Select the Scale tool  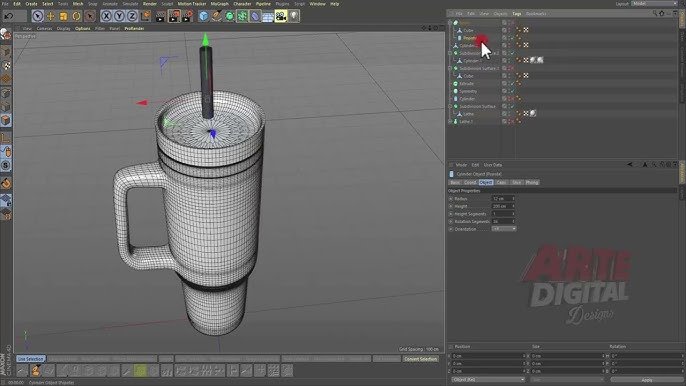[63, 17]
